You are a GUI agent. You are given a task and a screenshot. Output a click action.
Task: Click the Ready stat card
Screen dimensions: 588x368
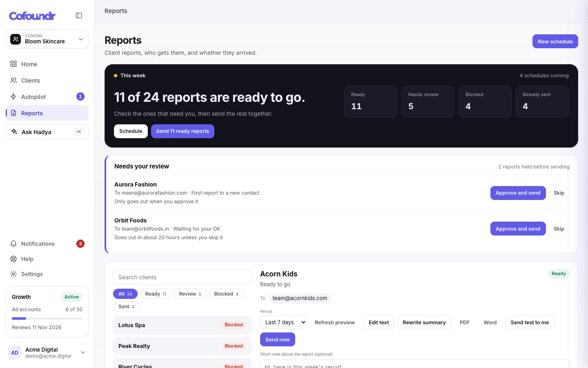pyautogui.click(x=371, y=102)
